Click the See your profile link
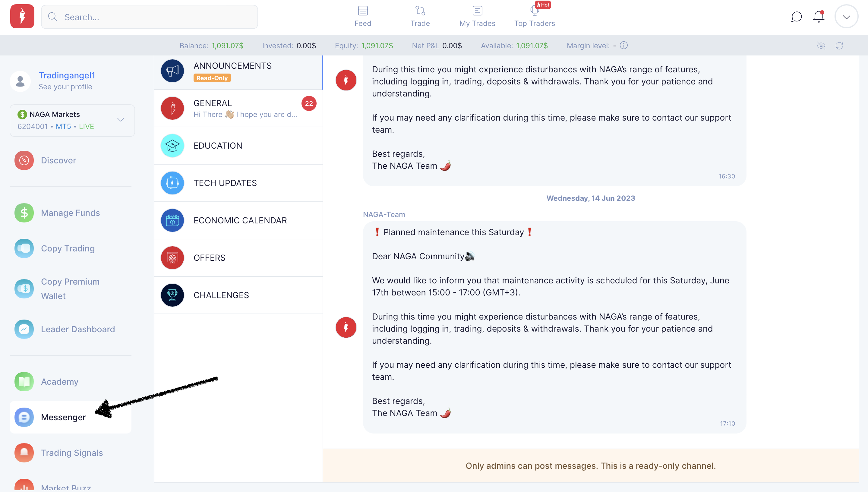The width and height of the screenshot is (868, 492). 65,87
